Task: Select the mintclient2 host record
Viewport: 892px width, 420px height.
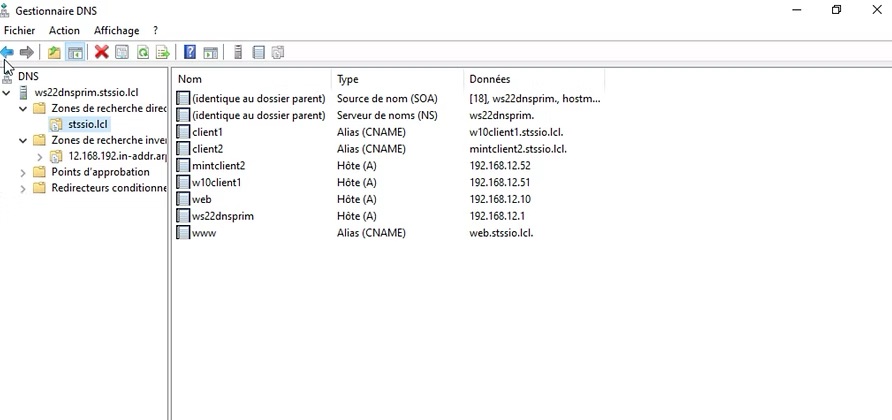Action: [x=390, y=166]
